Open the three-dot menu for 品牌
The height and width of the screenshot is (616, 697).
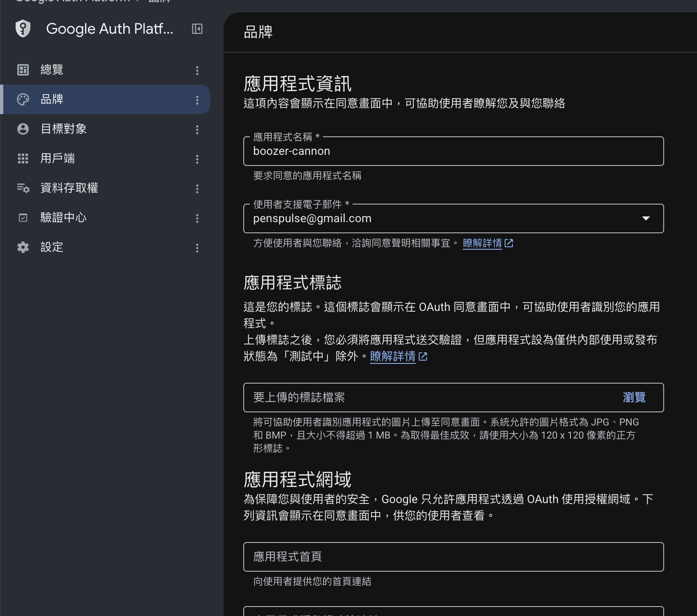click(x=197, y=100)
